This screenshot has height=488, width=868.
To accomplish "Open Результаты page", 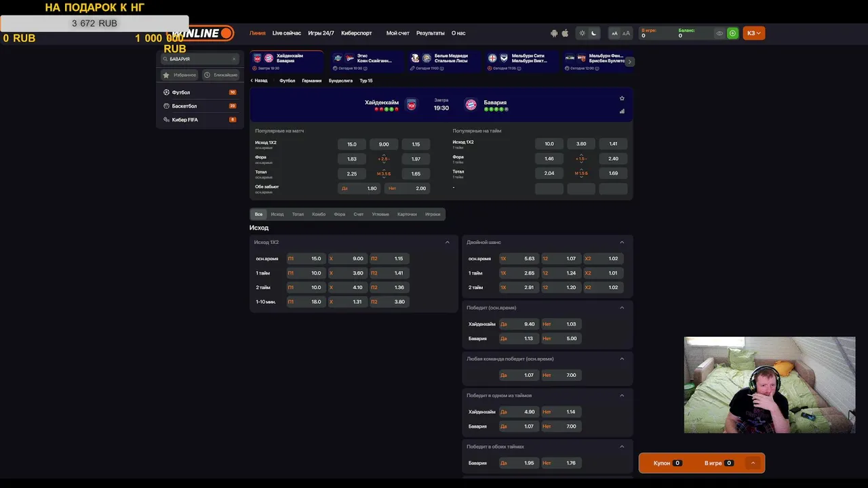I will (431, 33).
